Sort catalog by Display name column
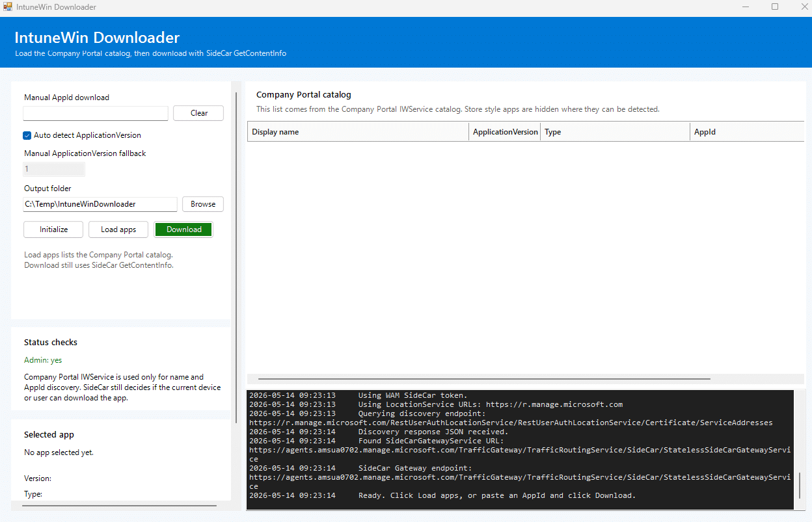The width and height of the screenshot is (812, 522). [x=358, y=132]
